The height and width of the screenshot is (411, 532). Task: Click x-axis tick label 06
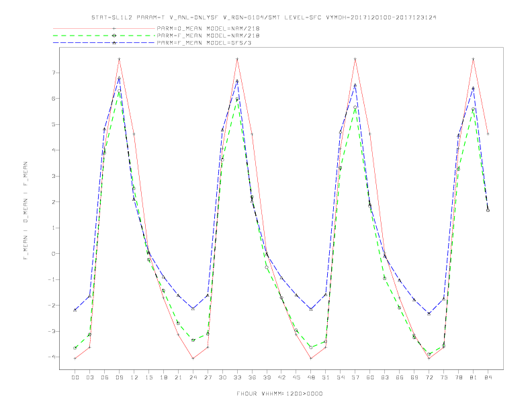(x=105, y=377)
